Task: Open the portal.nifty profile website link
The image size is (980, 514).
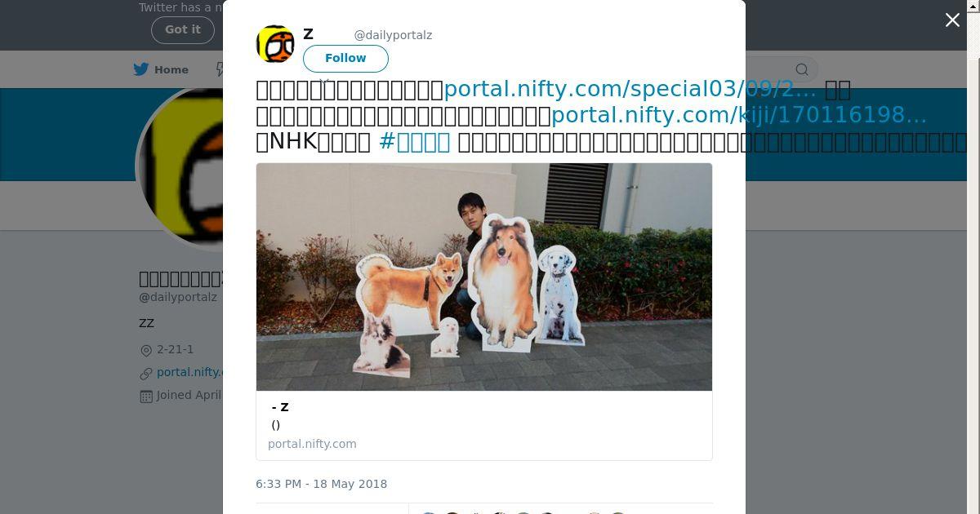Action: pyautogui.click(x=189, y=372)
